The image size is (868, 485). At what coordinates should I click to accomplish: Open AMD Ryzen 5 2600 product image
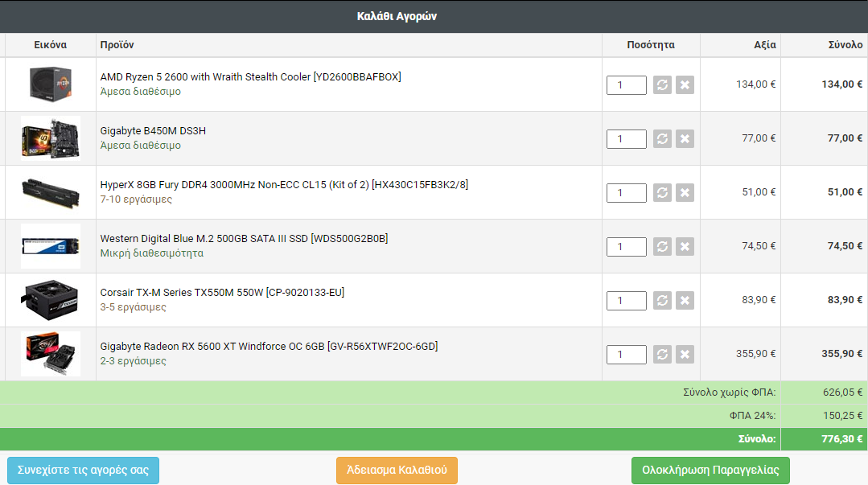(x=51, y=84)
